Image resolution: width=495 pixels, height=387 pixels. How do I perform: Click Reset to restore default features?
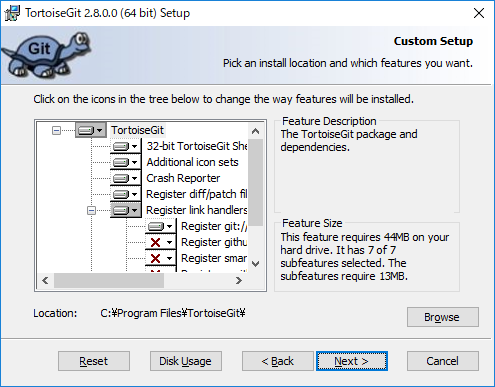[x=94, y=361]
